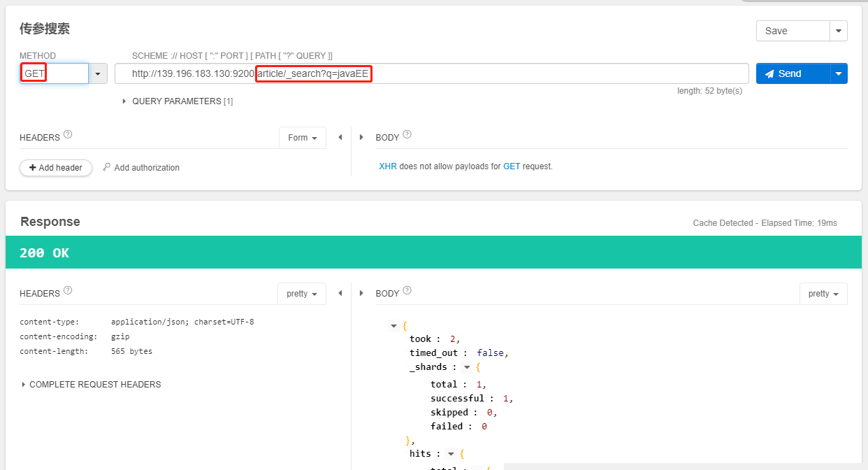Click the length 52 byte(s) label
The width and height of the screenshot is (868, 470).
709,91
